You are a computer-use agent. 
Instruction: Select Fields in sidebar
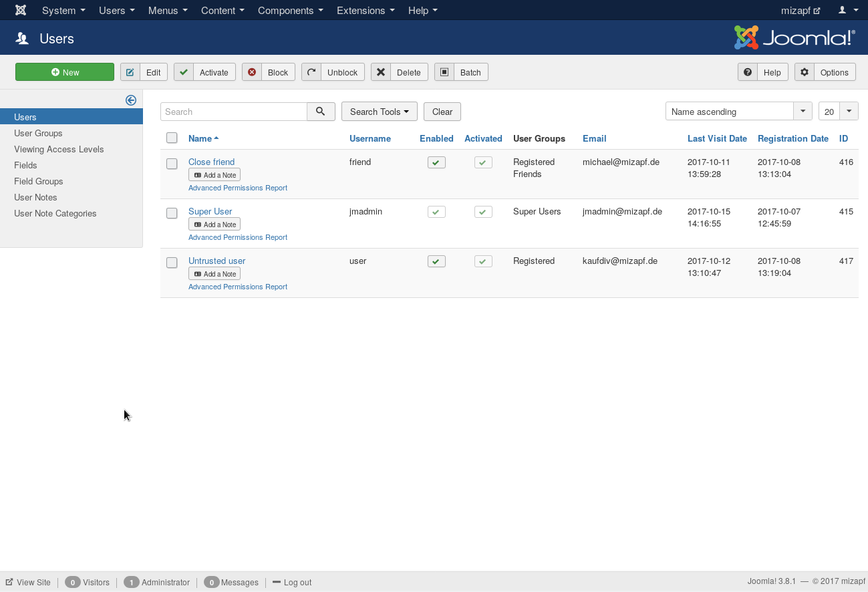point(25,165)
